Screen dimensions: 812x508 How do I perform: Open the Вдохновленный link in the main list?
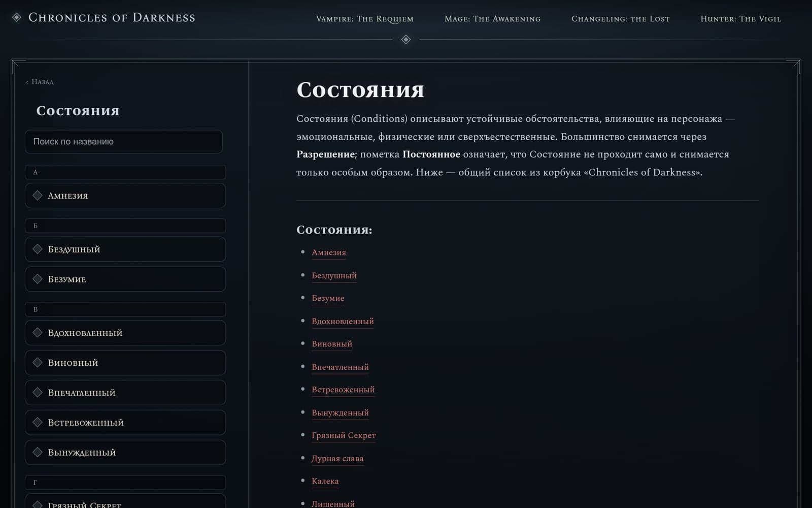click(x=343, y=321)
